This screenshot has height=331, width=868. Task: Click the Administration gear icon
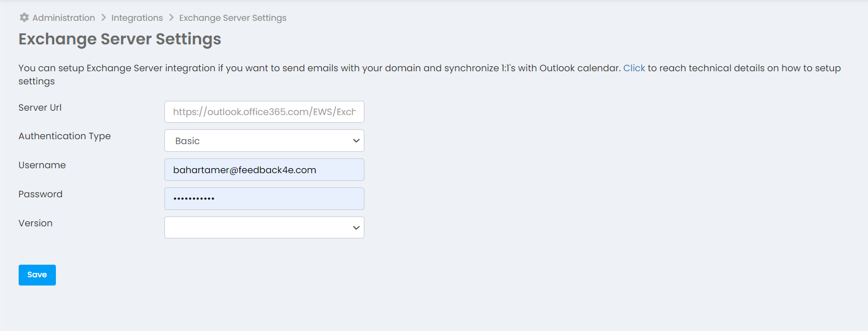(24, 18)
